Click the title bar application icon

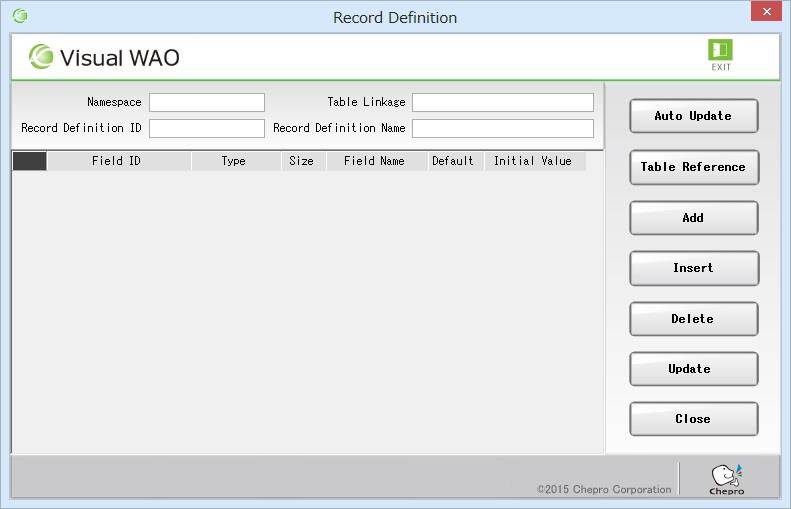coord(20,16)
